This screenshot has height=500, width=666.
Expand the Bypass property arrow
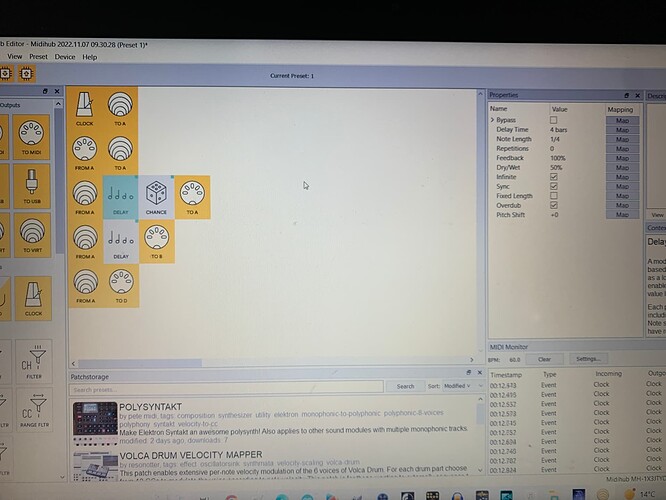tap(492, 120)
